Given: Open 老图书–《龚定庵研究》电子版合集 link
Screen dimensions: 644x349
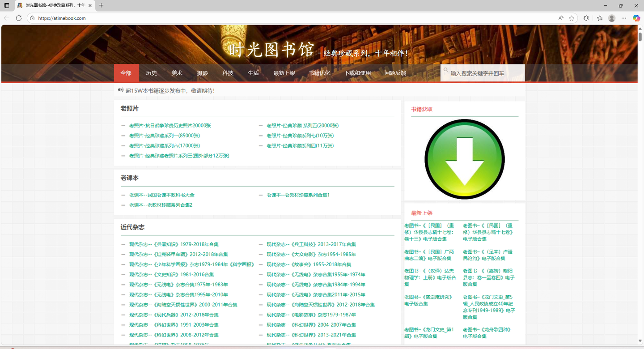Looking at the screenshot, I should 428,300.
